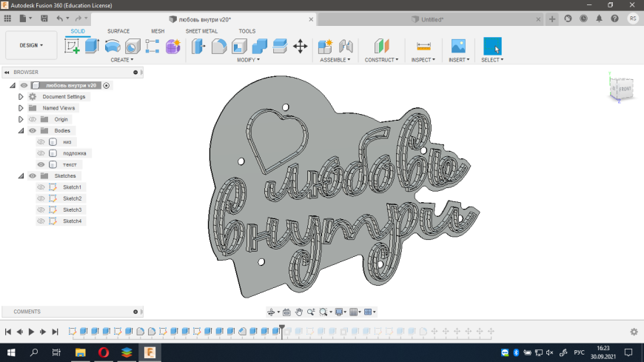This screenshot has height=362, width=644.
Task: Select the Pan hand tool
Action: [x=299, y=312]
